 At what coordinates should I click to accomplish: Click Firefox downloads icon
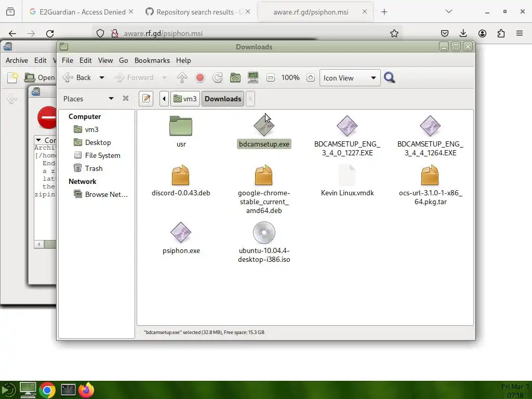(463, 33)
